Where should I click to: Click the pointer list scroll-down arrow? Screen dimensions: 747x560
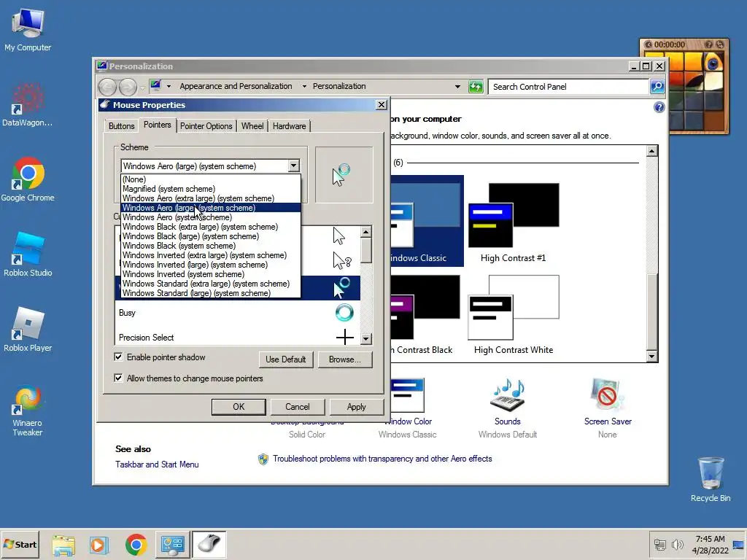[x=366, y=338]
